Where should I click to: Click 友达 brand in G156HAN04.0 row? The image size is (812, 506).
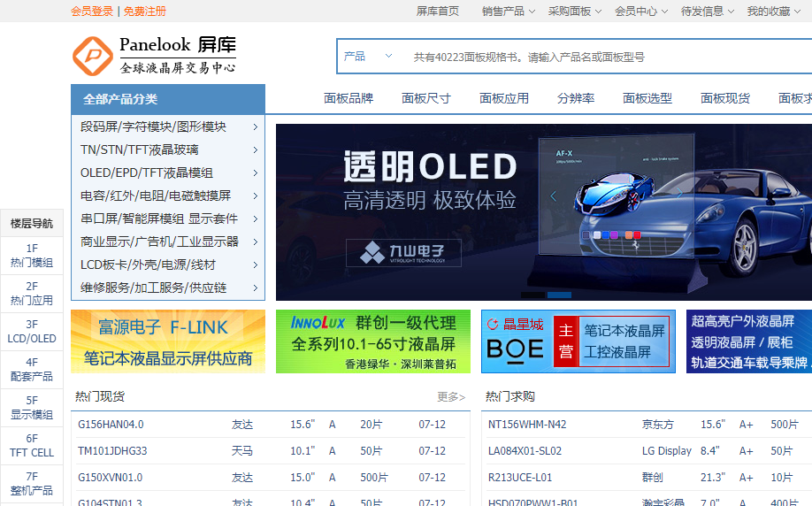(x=242, y=425)
